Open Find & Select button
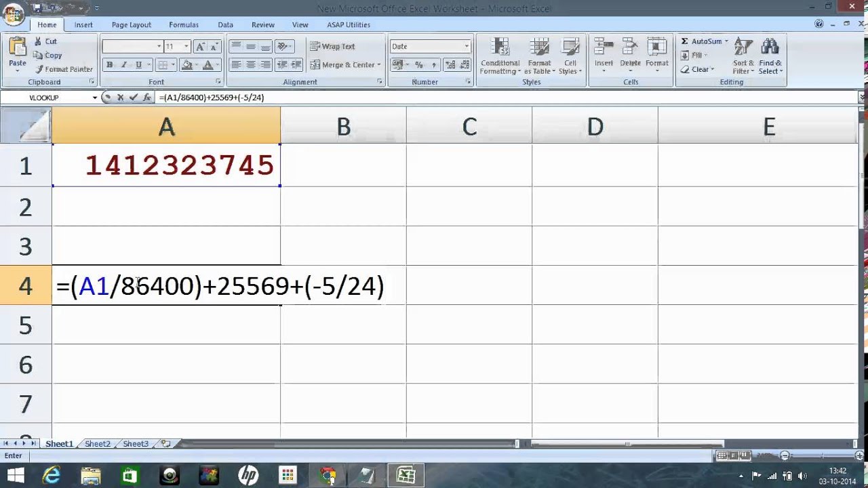 tap(770, 56)
